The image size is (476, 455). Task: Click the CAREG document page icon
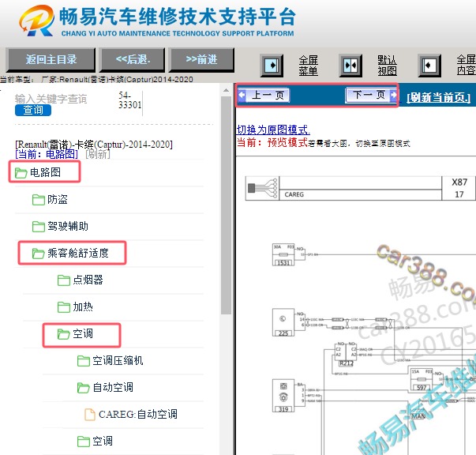point(90,414)
